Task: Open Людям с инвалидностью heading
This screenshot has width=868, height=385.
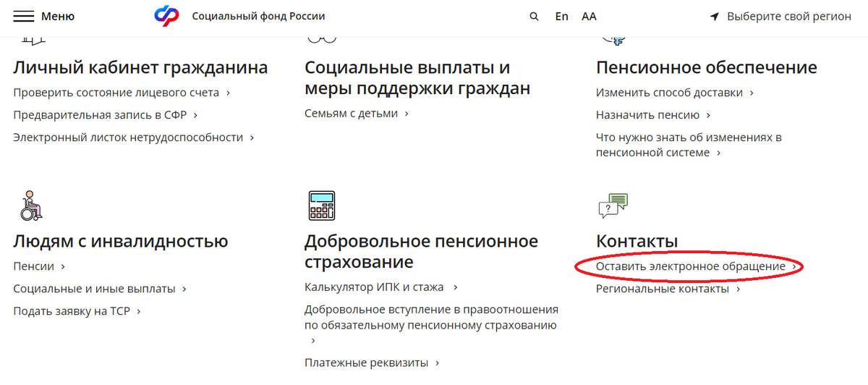Action: pyautogui.click(x=121, y=241)
